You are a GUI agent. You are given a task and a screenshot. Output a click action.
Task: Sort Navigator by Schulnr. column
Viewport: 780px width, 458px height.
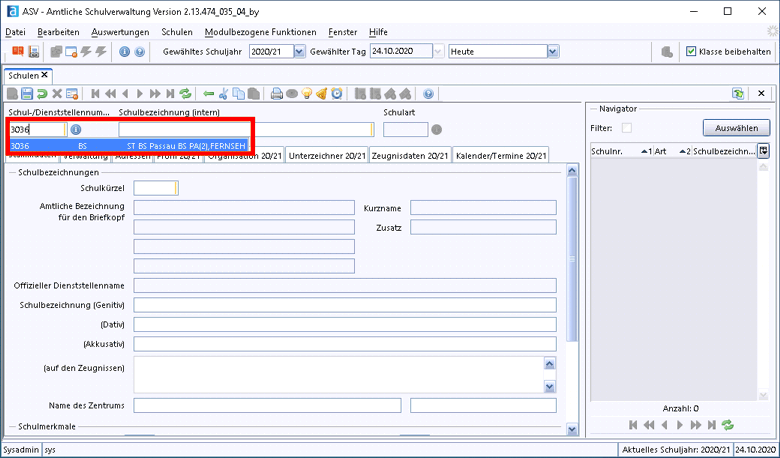[x=621, y=151]
